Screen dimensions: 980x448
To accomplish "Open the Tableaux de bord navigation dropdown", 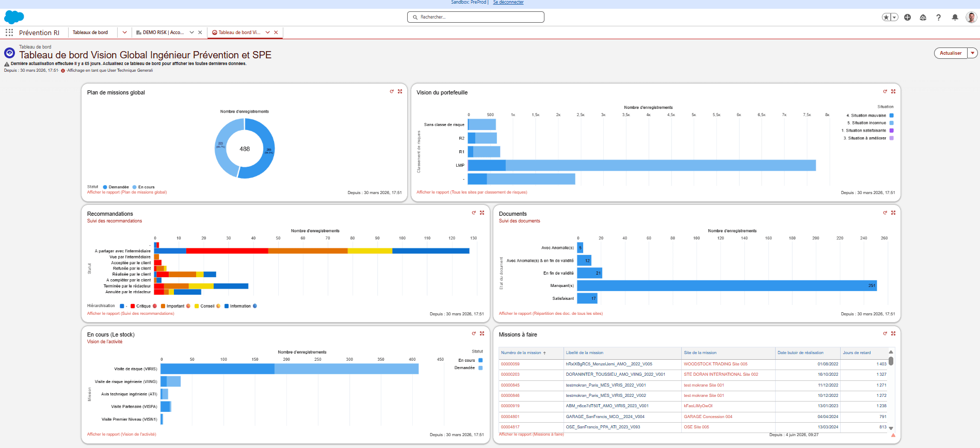I will coord(124,33).
